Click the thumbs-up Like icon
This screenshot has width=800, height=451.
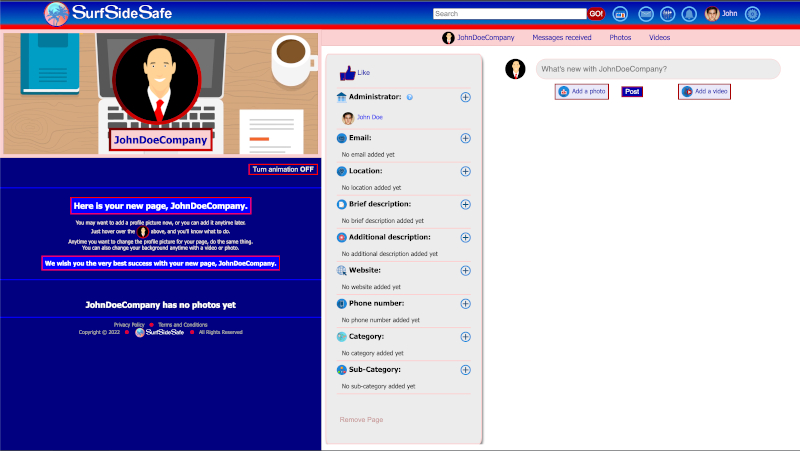pyautogui.click(x=347, y=73)
